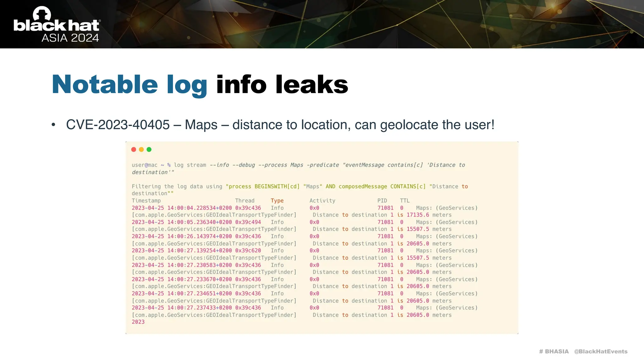Click the 'Thread' column header

pyautogui.click(x=245, y=200)
